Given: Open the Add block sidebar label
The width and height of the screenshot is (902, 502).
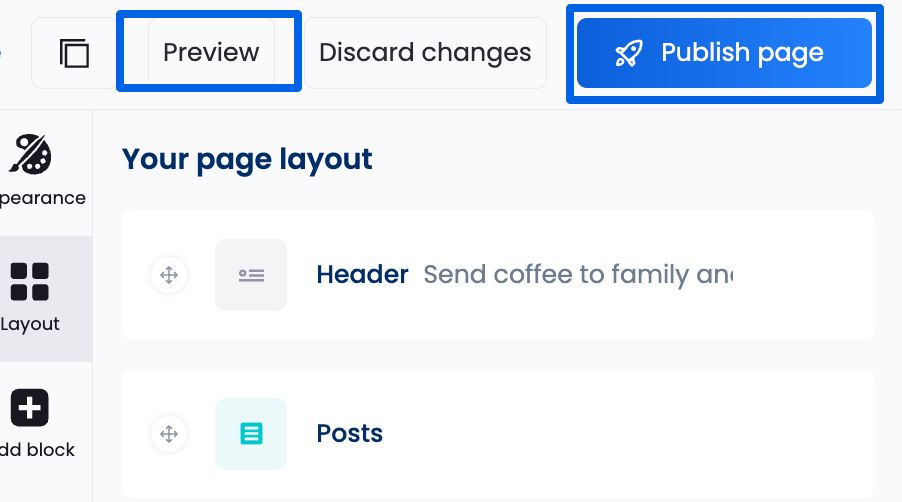Looking at the screenshot, I should coord(37,450).
